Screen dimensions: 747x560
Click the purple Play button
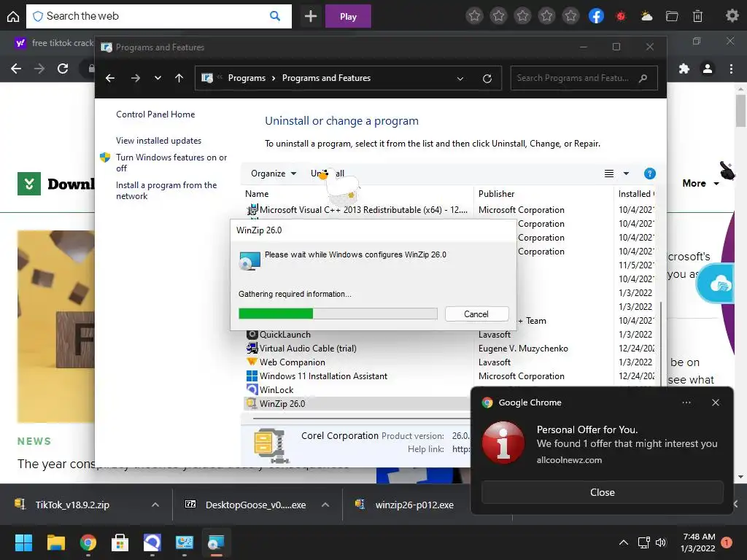348,16
